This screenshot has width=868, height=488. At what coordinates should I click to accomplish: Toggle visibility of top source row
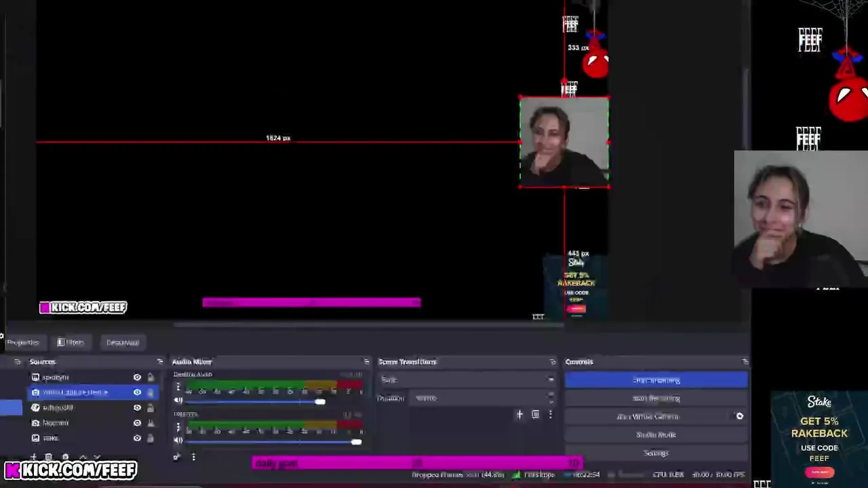click(x=137, y=377)
